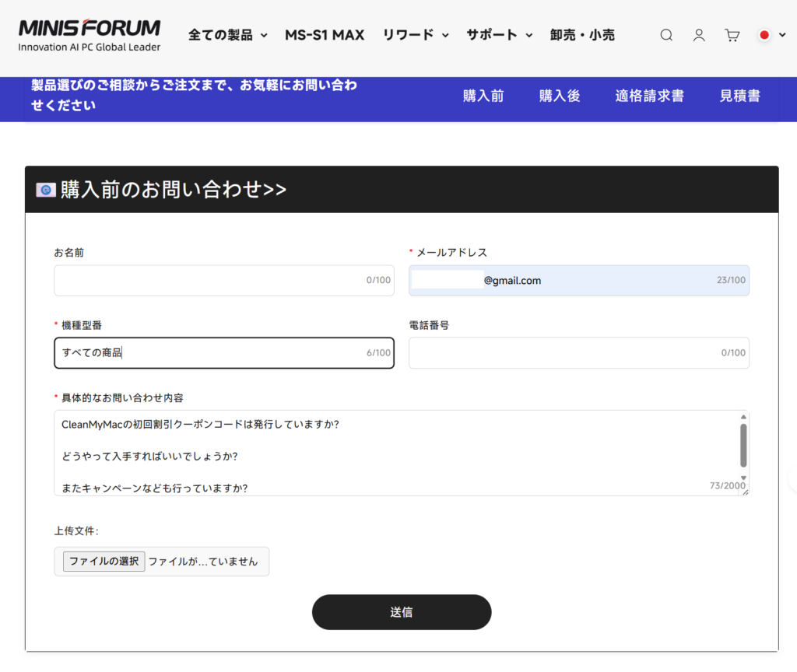Click the Japan flag region selector
The height and width of the screenshot is (672, 797).
pos(764,35)
